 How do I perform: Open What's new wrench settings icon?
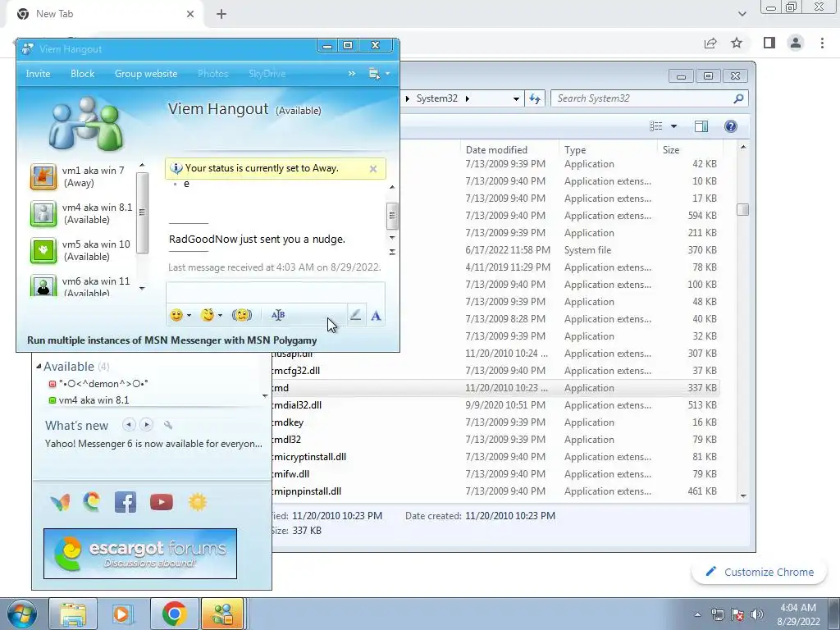pos(167,425)
